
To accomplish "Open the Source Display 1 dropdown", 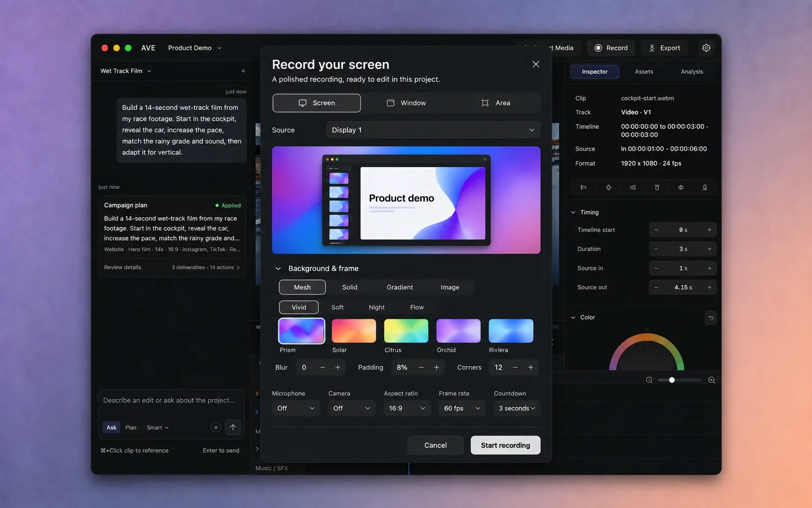I will pos(433,130).
